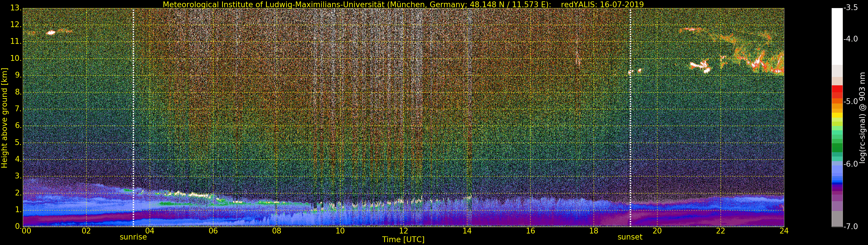Viewport: 868px width, 245px height.
Task: Click the '5.' height axis tick label
Action: [18, 142]
